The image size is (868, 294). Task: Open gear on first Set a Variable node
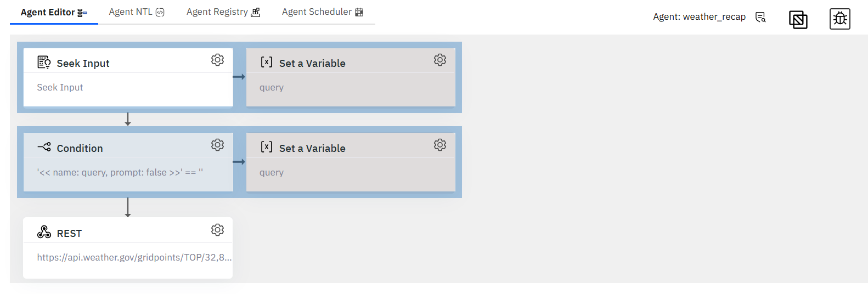coord(440,60)
